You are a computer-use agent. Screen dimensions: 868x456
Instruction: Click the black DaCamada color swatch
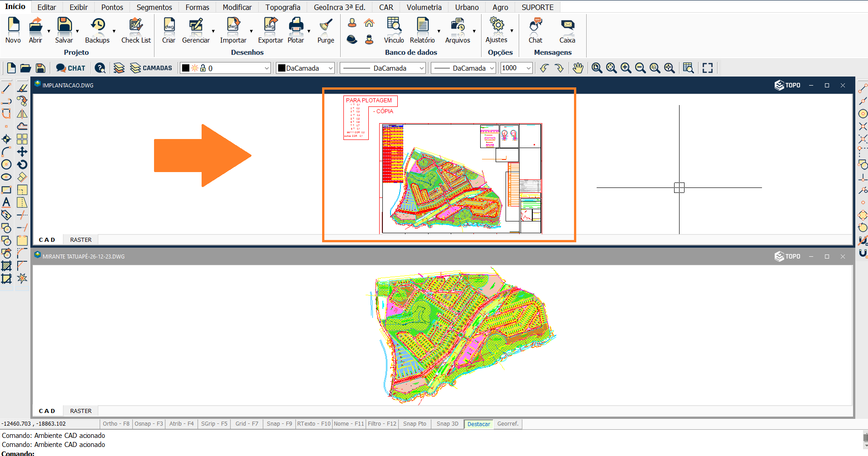pyautogui.click(x=282, y=68)
